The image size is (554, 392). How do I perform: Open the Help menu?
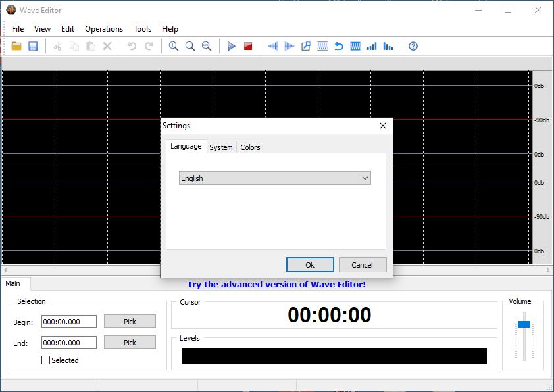(170, 29)
